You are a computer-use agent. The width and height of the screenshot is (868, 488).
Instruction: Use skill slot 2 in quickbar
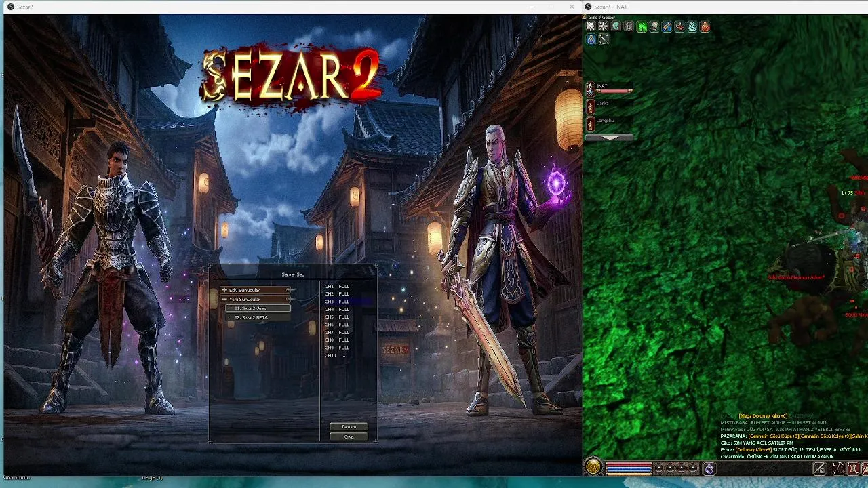click(854, 468)
